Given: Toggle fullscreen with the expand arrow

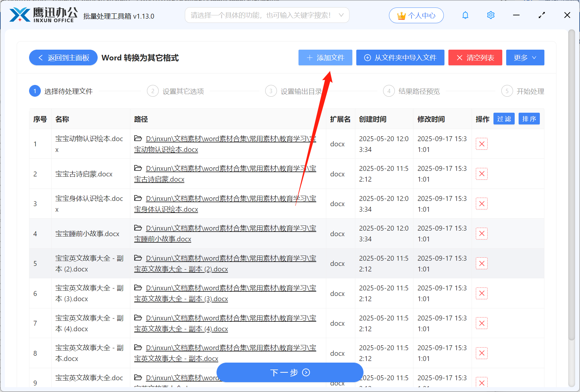Looking at the screenshot, I should point(541,15).
